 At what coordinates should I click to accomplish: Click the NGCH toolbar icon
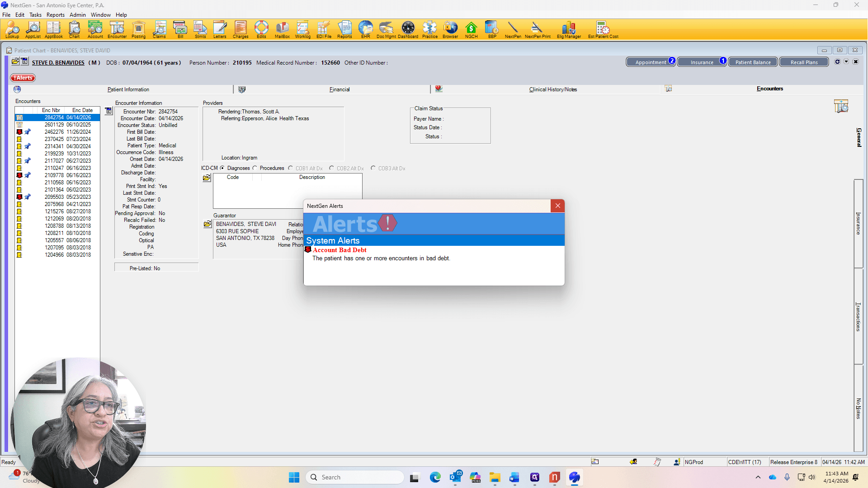pos(471,30)
